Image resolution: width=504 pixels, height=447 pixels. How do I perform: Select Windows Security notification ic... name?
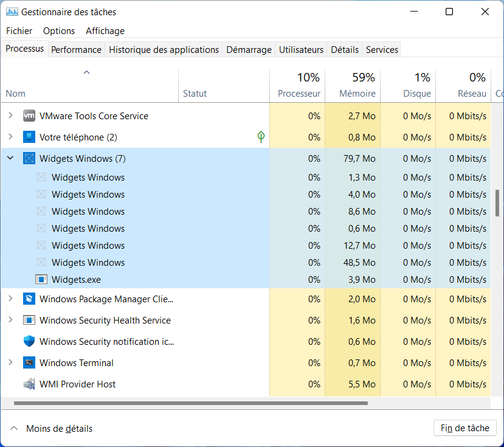pyautogui.click(x=107, y=342)
